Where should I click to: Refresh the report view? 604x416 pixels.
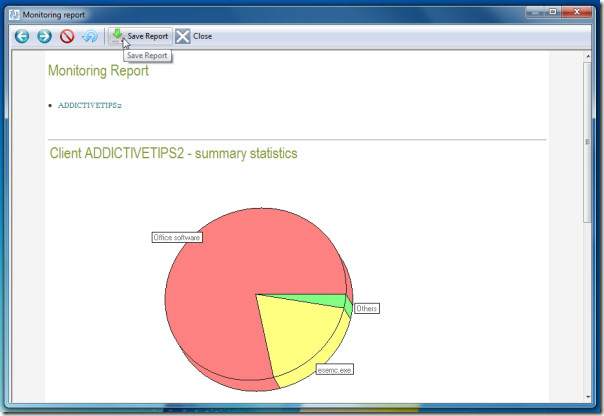click(x=90, y=36)
